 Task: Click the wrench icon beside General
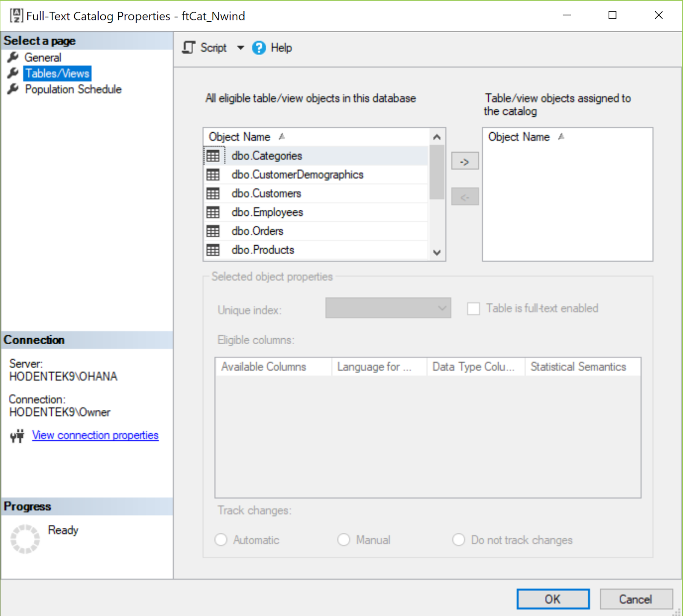tap(13, 57)
